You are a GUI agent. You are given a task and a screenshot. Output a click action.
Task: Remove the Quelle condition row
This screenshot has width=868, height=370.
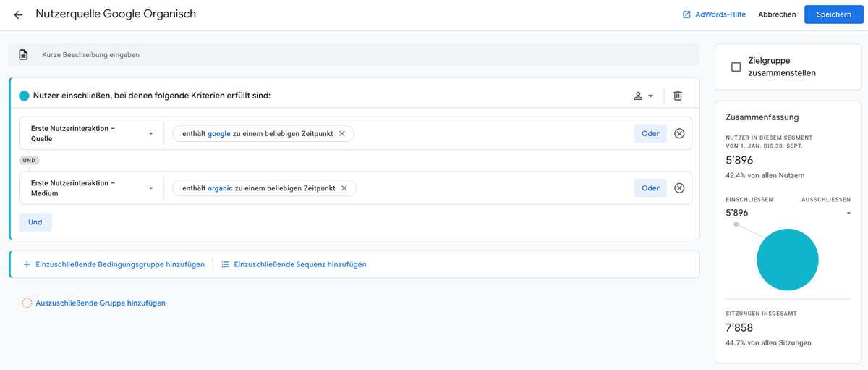[679, 133]
